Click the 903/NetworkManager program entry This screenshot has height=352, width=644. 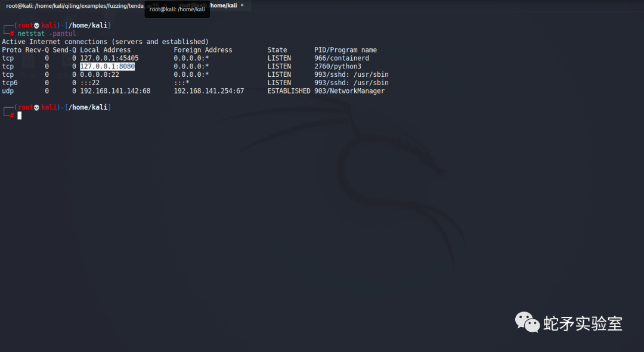point(349,91)
